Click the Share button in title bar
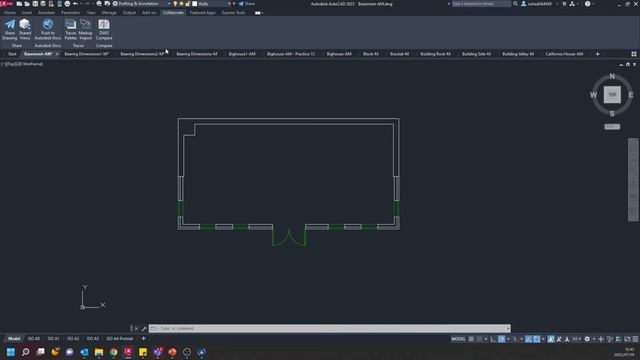 coord(247,4)
